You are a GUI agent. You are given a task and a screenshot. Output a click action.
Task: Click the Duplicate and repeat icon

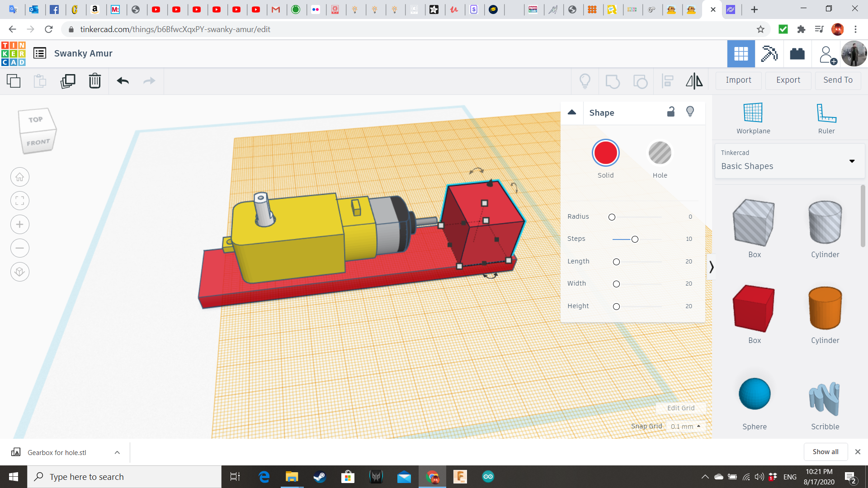coord(68,81)
